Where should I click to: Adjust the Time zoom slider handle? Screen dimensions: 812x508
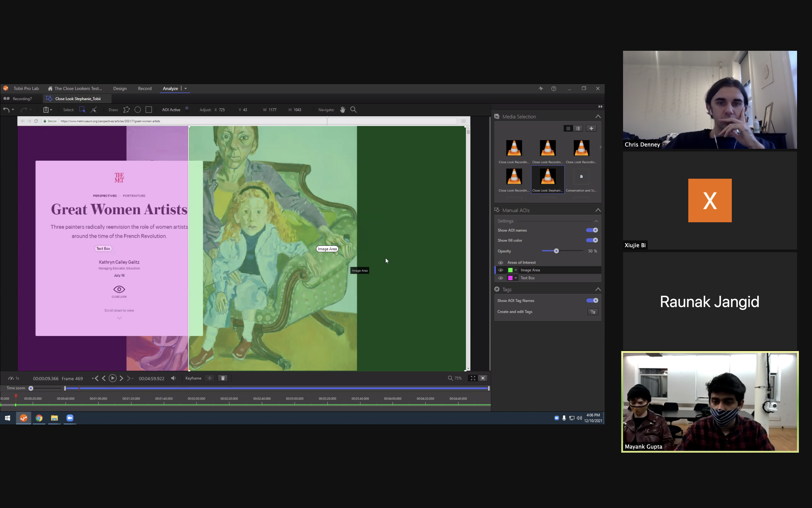click(x=31, y=388)
